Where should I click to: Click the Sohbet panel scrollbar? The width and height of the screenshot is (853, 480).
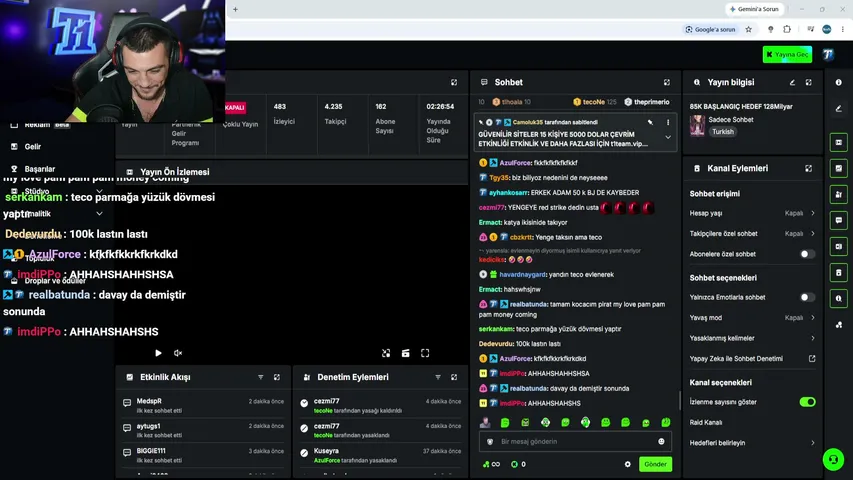click(679, 401)
